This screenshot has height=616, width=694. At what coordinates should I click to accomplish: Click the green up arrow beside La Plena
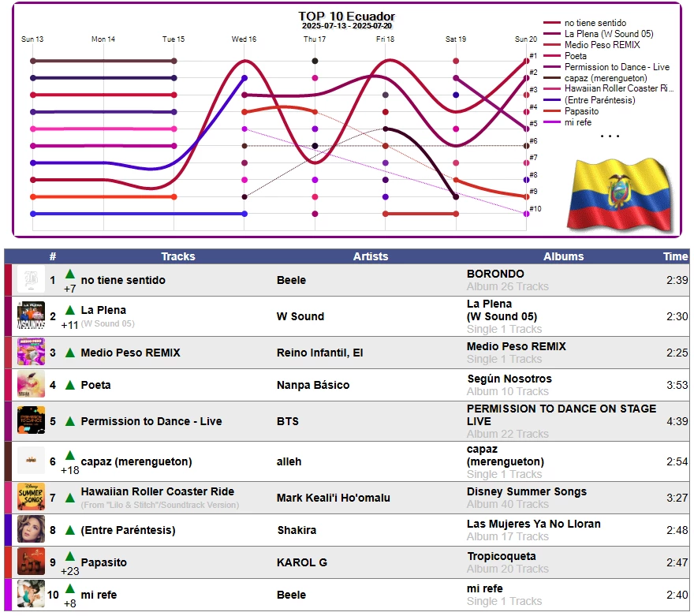[70, 310]
